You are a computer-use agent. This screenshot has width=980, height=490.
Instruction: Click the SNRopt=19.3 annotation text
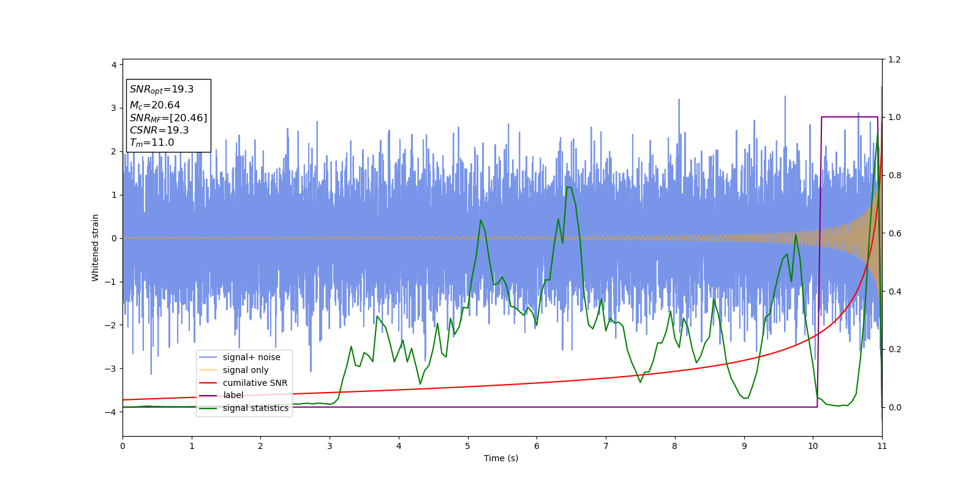pos(162,89)
